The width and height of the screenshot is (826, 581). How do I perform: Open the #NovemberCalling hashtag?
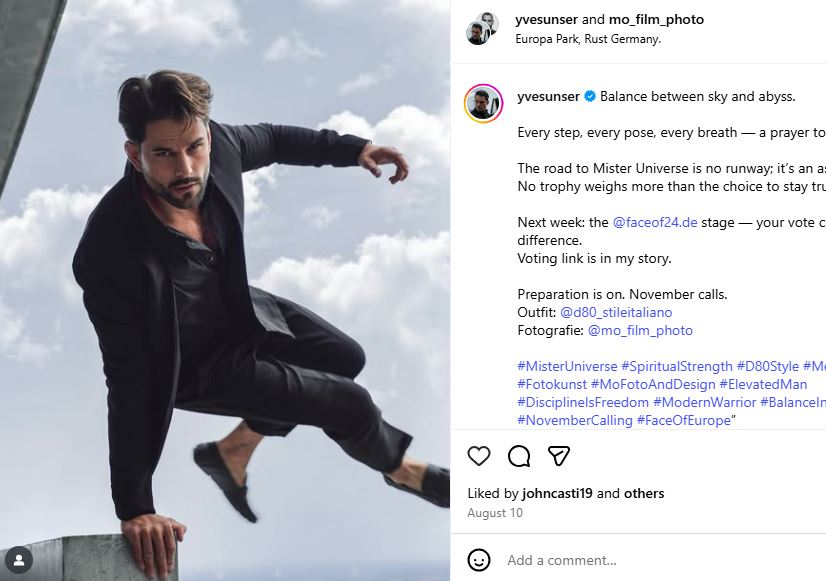click(x=574, y=420)
